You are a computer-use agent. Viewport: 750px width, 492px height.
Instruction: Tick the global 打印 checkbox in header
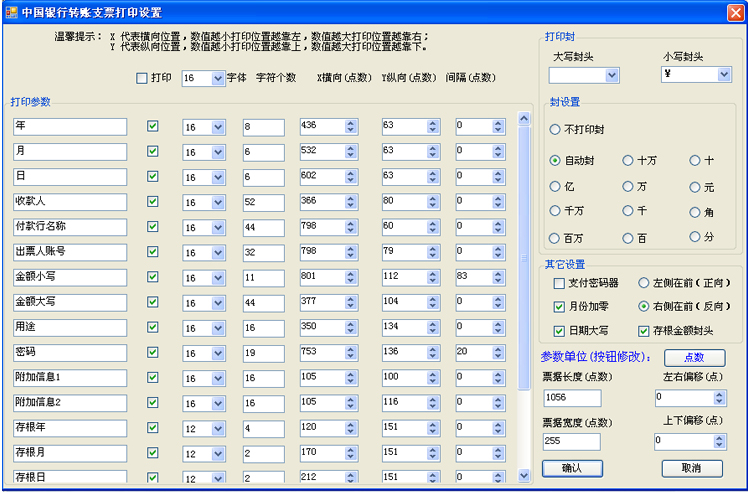tap(142, 78)
